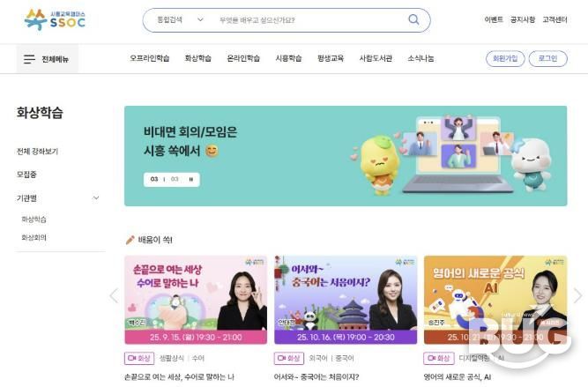Pause the banner slideshow
The height and width of the screenshot is (387, 588).
coord(191,179)
